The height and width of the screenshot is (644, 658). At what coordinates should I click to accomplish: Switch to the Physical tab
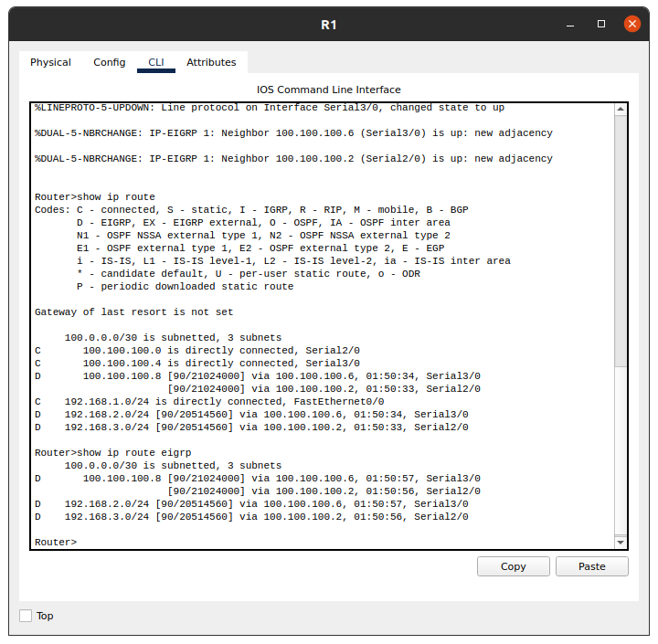[x=50, y=62]
